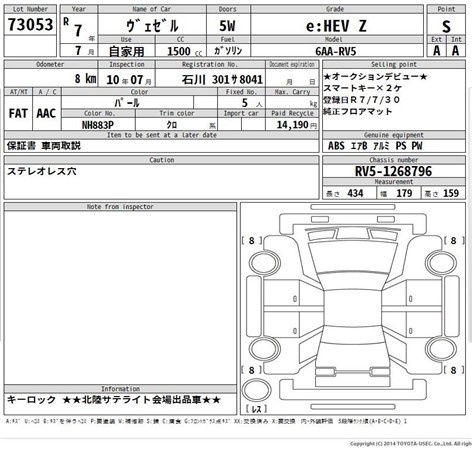Image resolution: width=472 pixels, height=450 pixels.
Task: Click the e:HEV Z grade field
Action: 337,25
